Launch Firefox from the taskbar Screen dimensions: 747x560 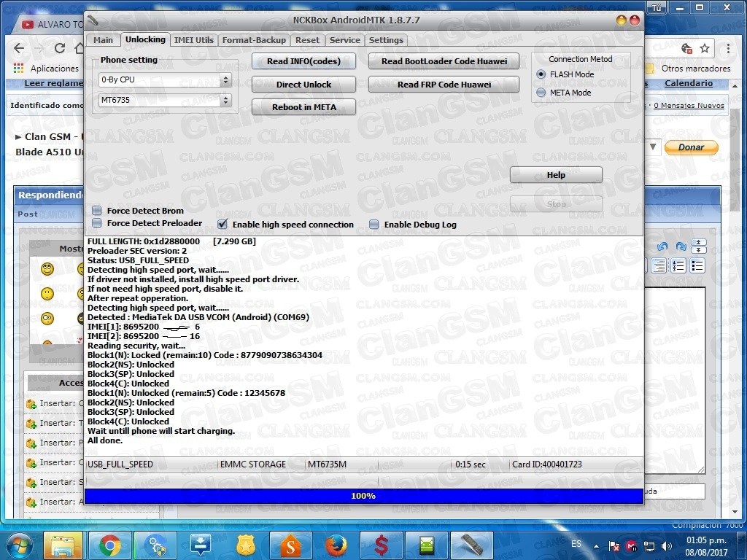click(x=336, y=545)
